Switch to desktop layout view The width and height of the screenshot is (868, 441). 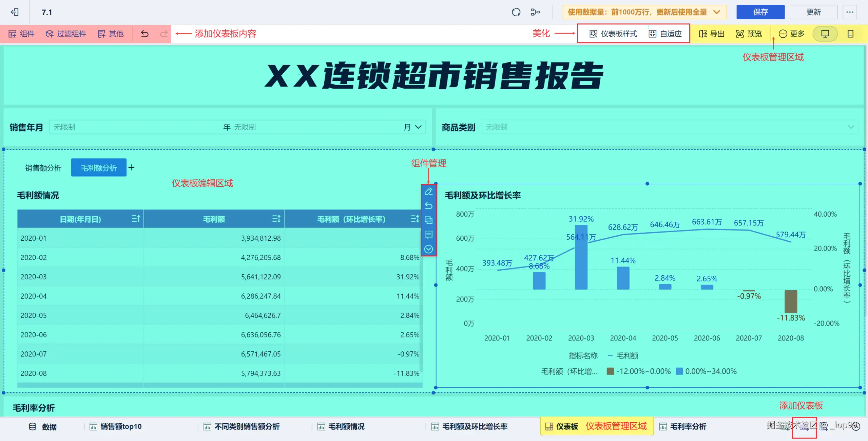click(825, 34)
